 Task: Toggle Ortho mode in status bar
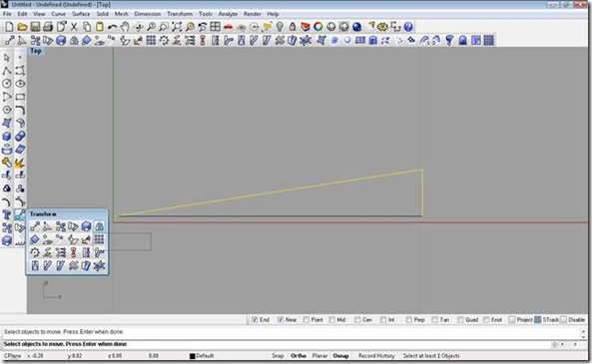298,356
